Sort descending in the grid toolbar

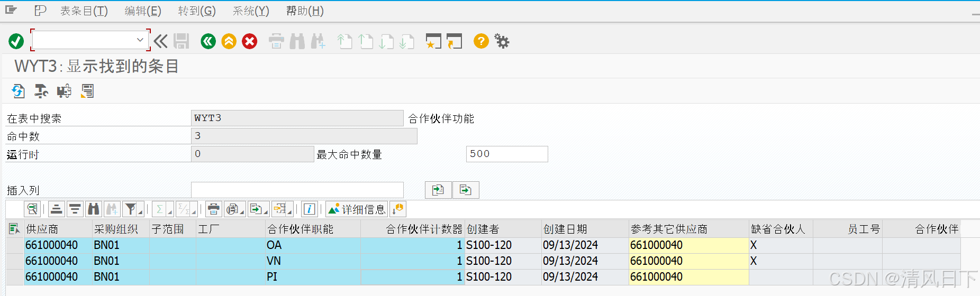click(75, 209)
